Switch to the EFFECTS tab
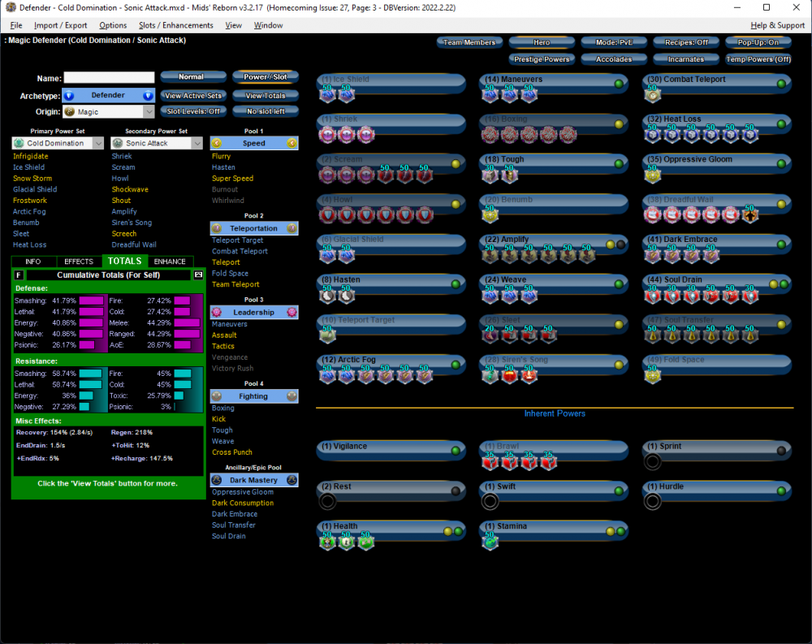Screen dimensions: 812x644 click(x=79, y=261)
